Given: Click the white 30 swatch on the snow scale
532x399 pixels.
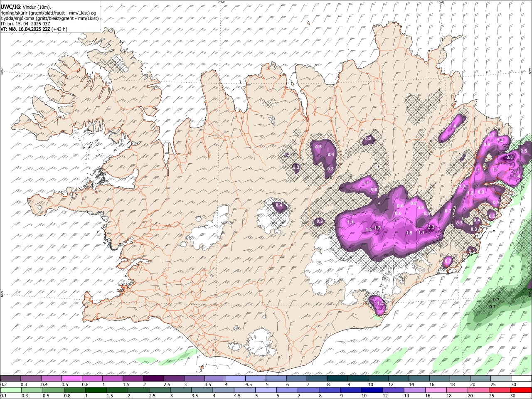Looking at the screenshot, I should (521, 379).
